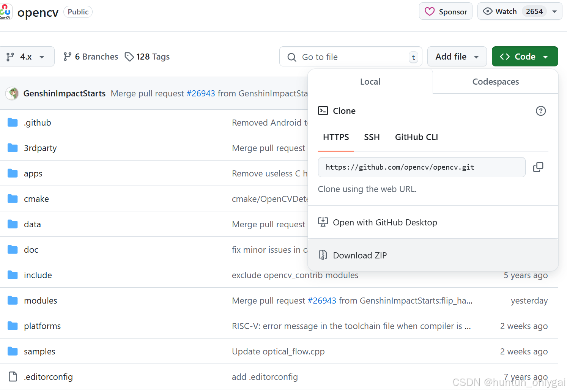The height and width of the screenshot is (392, 567).
Task: Click the .github folder icon
Action: point(13,122)
